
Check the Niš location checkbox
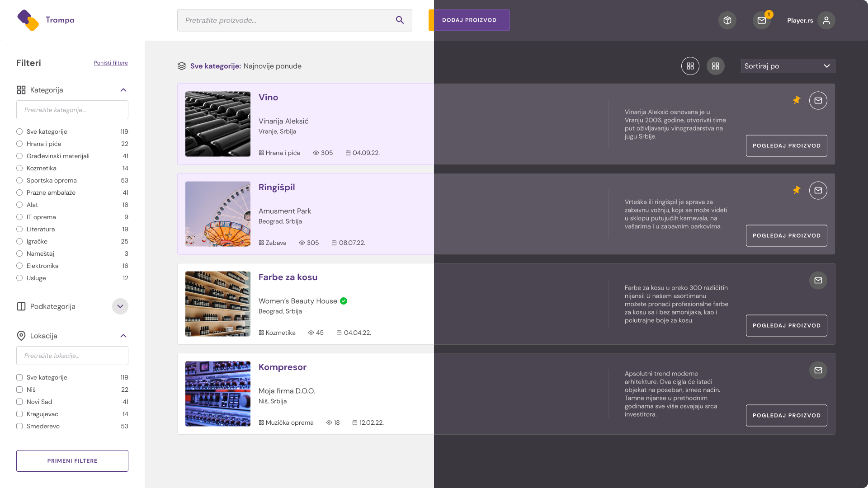19,389
